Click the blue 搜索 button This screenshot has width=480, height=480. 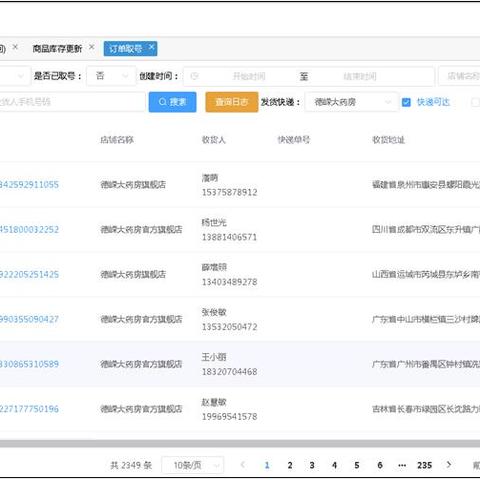tap(172, 102)
